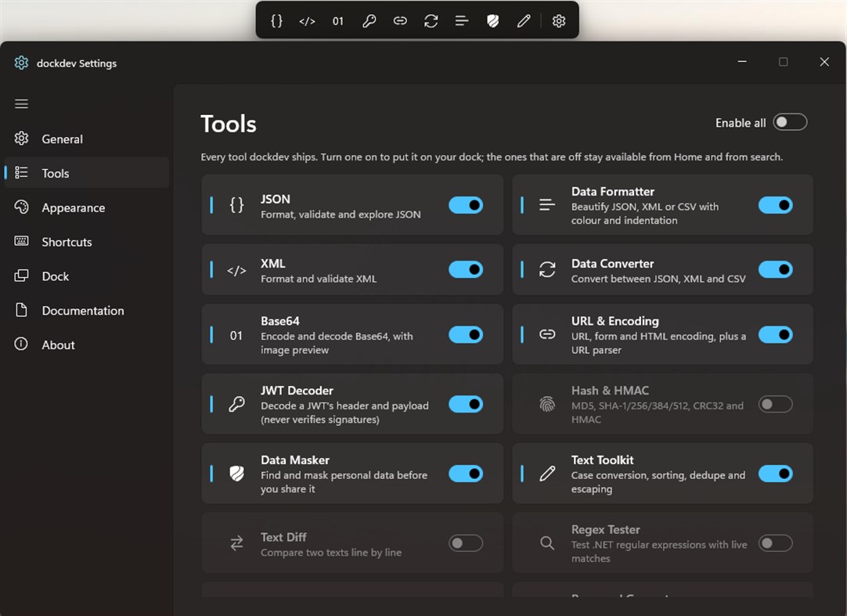Select the Tools sidebar item

pyautogui.click(x=86, y=172)
